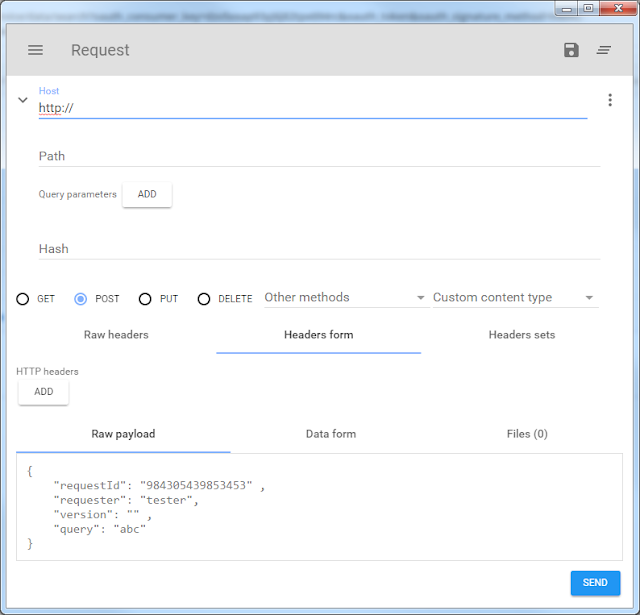Open the three-dot more options menu

(609, 100)
